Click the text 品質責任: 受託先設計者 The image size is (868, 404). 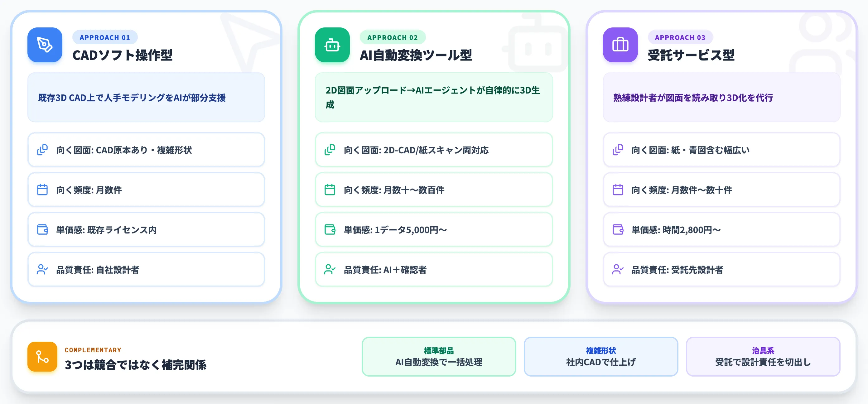(677, 270)
